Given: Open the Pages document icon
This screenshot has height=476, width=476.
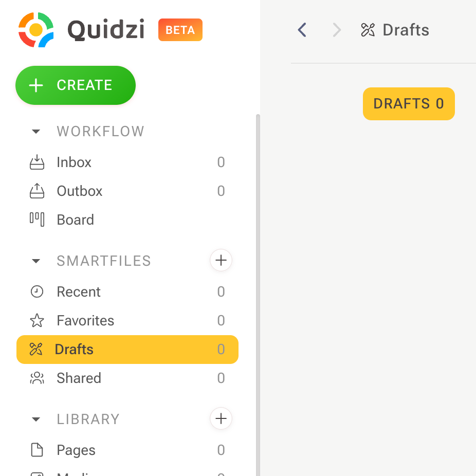Looking at the screenshot, I should [x=37, y=450].
